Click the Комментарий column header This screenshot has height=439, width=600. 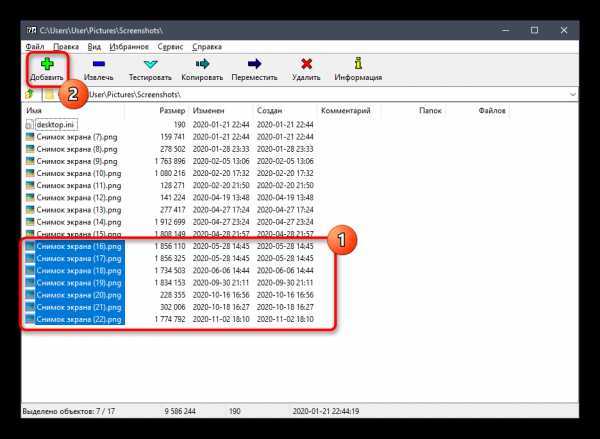346,111
